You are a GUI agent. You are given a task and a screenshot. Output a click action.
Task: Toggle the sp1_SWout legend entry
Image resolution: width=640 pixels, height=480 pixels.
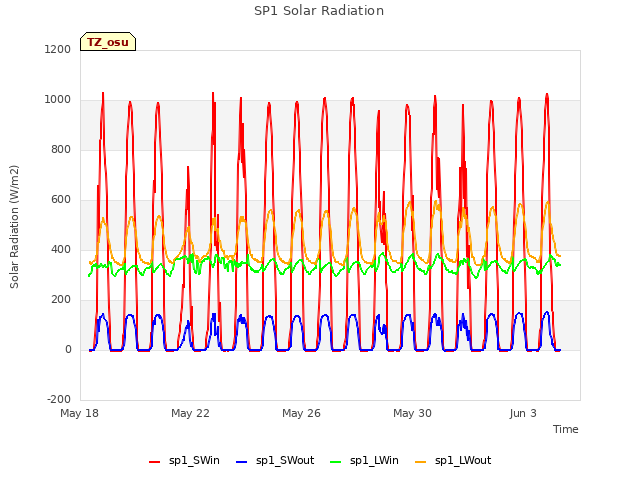click(276, 461)
